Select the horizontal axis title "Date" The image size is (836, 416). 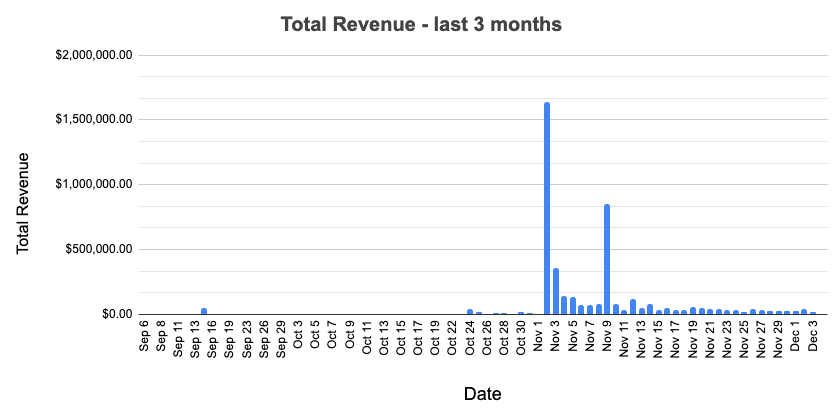click(x=482, y=393)
